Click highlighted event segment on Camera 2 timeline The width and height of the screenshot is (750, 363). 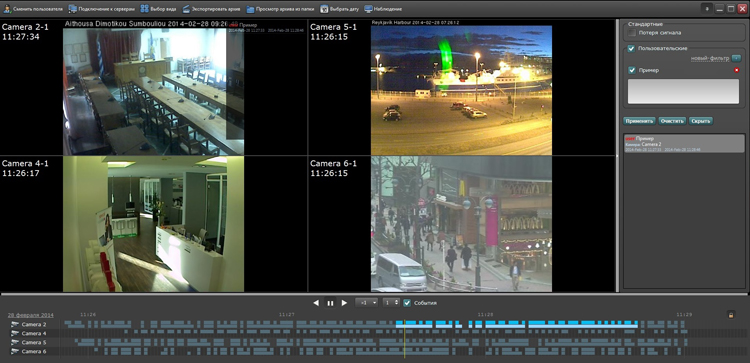517,324
